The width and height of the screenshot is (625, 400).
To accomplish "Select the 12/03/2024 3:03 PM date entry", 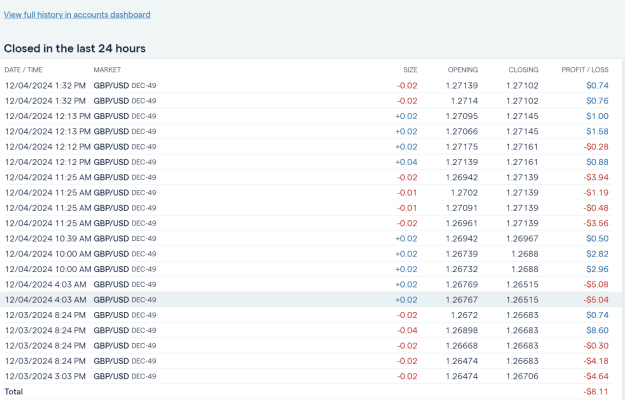I will tap(45, 376).
